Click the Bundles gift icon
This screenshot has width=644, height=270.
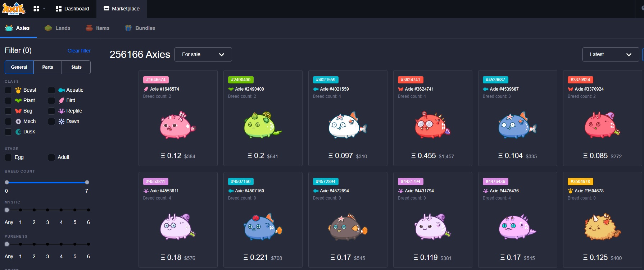[128, 28]
